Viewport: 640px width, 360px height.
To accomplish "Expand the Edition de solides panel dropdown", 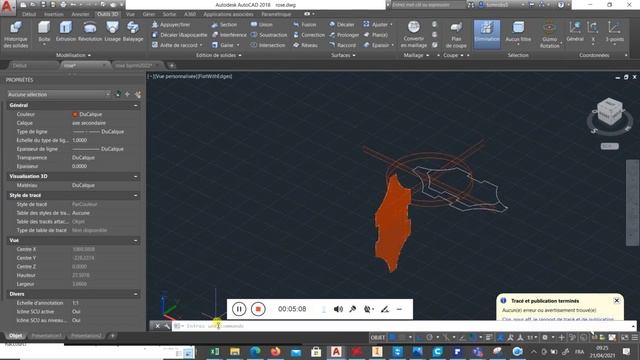I will (219, 55).
